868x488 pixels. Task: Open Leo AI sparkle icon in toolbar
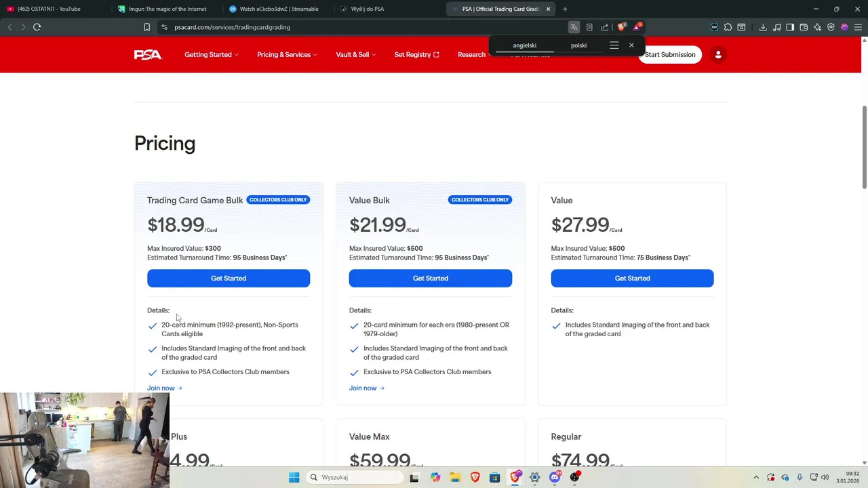(x=817, y=27)
